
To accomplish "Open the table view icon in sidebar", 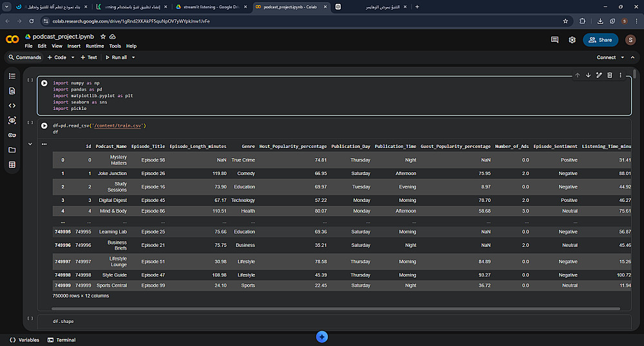I will pyautogui.click(x=12, y=165).
